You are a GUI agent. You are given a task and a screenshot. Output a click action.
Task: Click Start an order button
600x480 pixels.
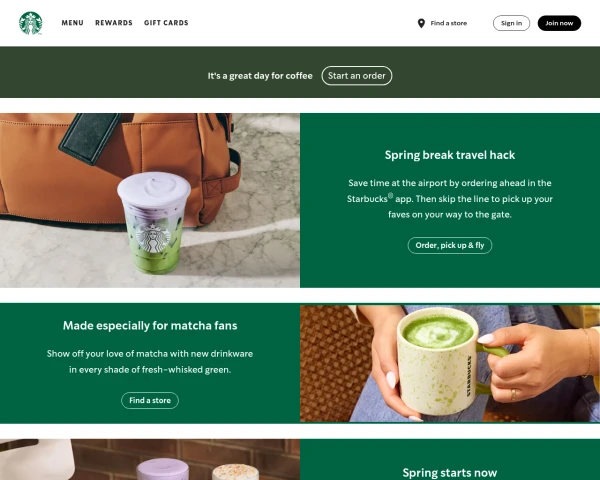point(357,76)
